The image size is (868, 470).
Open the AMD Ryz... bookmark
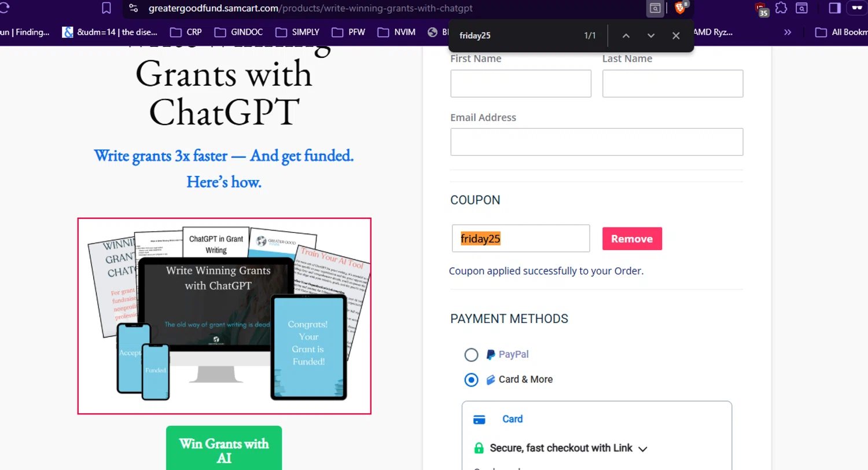[713, 32]
